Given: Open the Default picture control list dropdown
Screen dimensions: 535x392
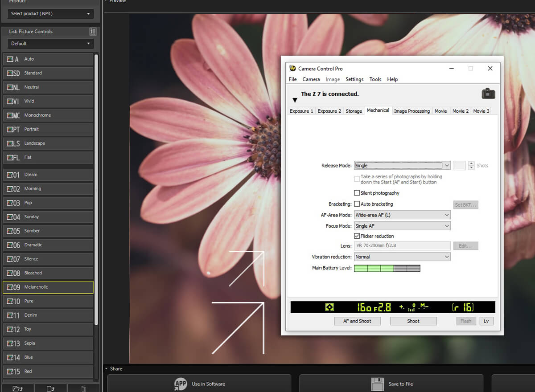Looking at the screenshot, I should coord(50,44).
